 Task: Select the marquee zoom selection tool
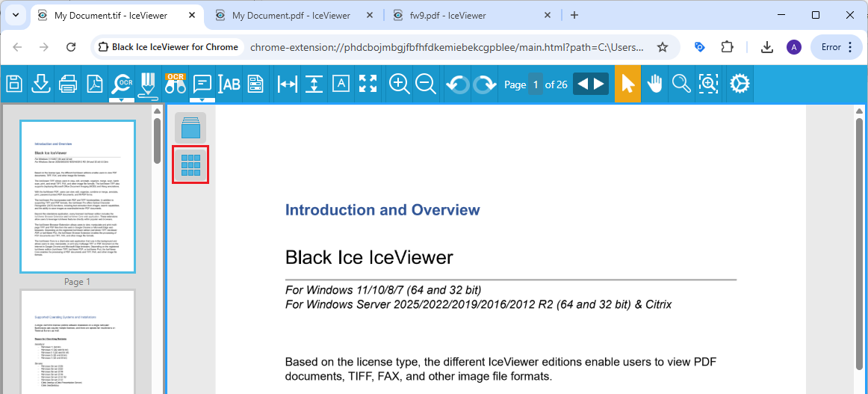[708, 84]
